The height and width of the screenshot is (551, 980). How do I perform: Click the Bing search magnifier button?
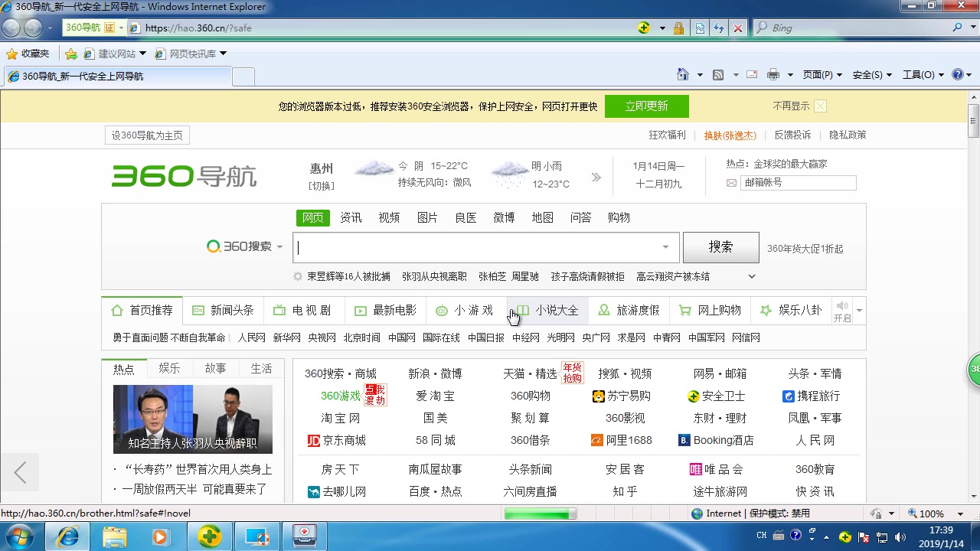958,28
